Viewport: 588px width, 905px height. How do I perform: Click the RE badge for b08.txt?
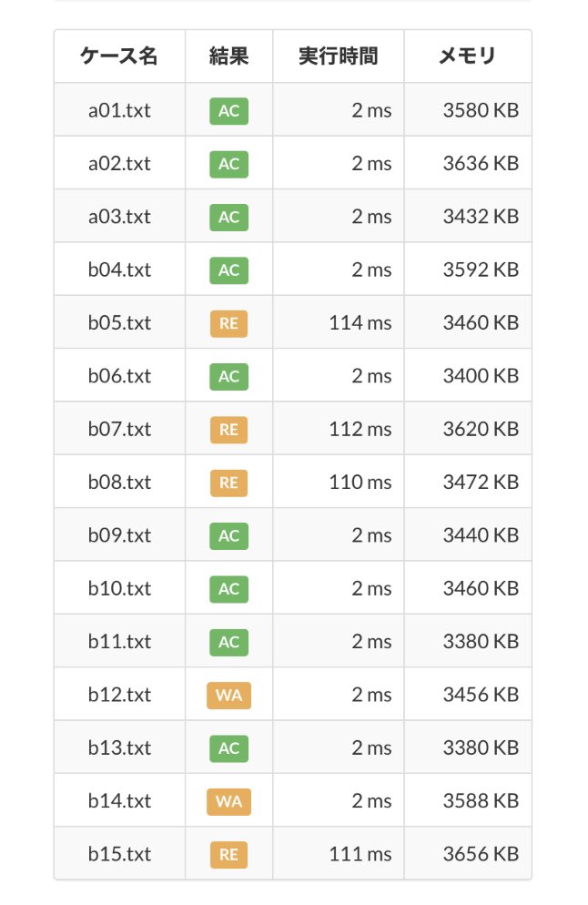[x=229, y=483]
